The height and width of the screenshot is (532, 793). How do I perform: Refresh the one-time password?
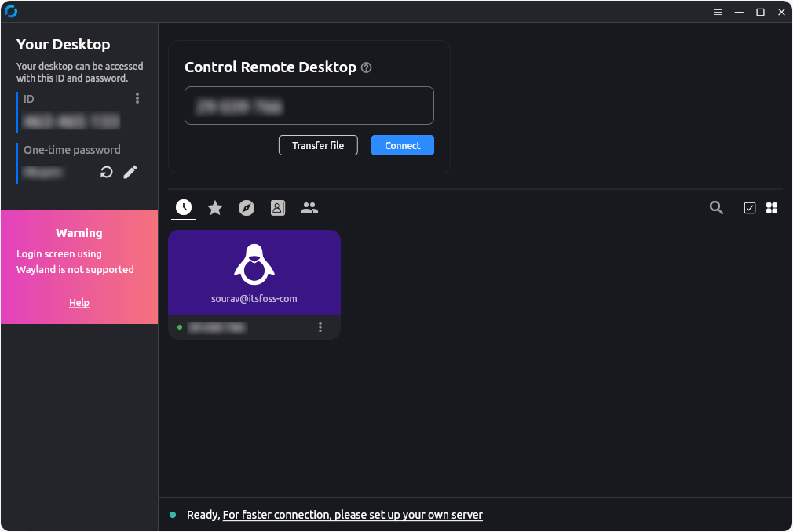pyautogui.click(x=106, y=171)
